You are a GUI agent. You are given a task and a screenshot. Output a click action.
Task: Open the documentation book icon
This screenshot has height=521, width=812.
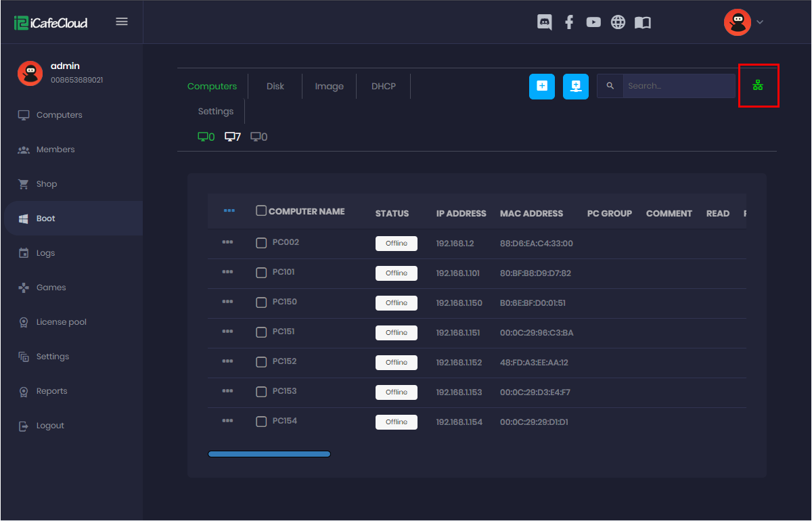[x=642, y=22]
